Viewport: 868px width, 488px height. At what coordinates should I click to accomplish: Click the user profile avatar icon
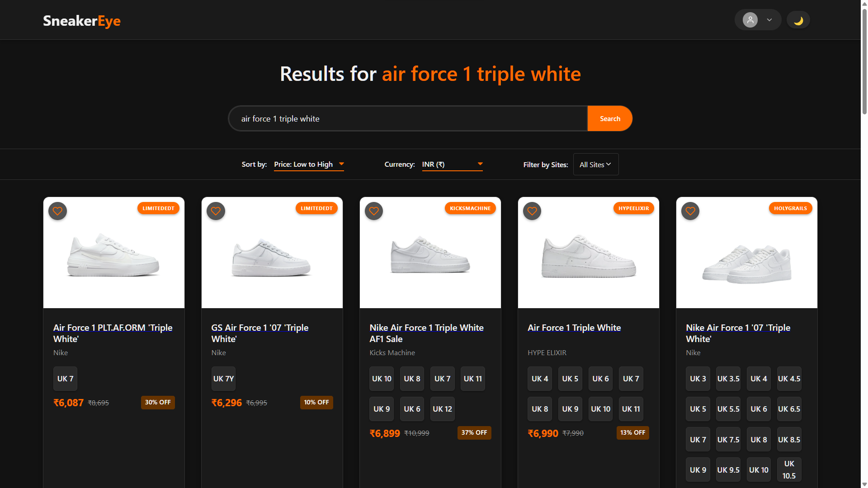point(750,20)
